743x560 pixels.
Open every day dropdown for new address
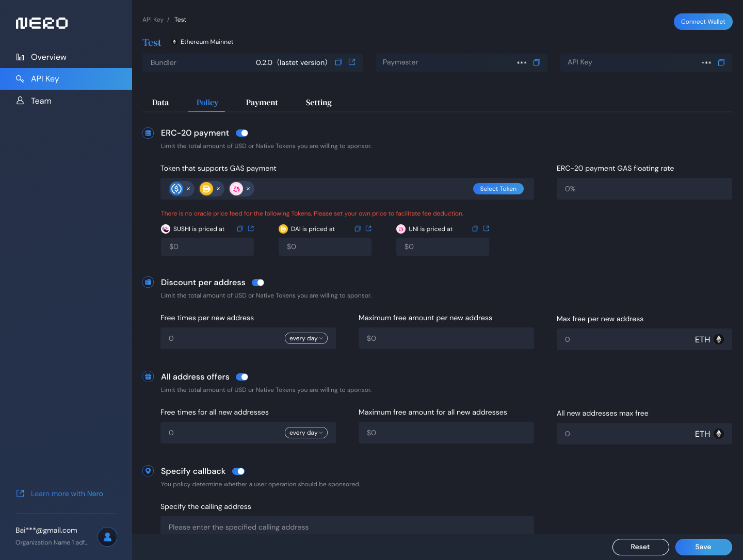(306, 338)
